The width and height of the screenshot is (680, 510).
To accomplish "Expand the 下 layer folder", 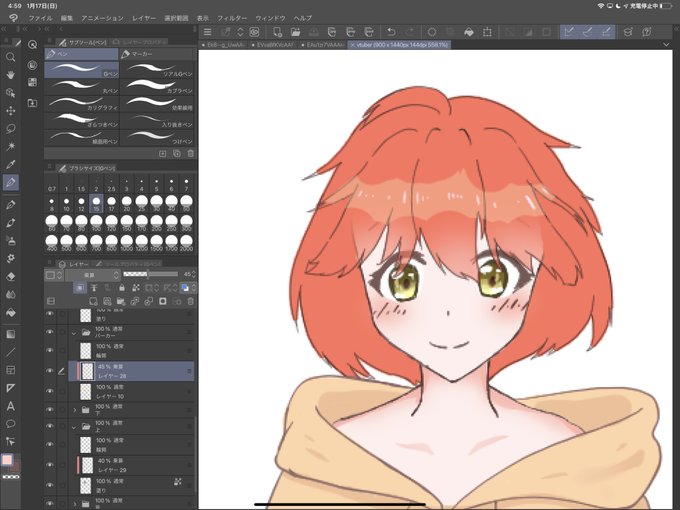I will 74,409.
